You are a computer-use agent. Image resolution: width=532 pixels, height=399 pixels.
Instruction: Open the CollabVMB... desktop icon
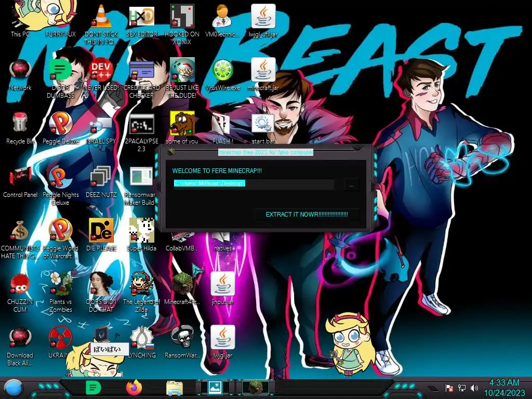click(182, 243)
